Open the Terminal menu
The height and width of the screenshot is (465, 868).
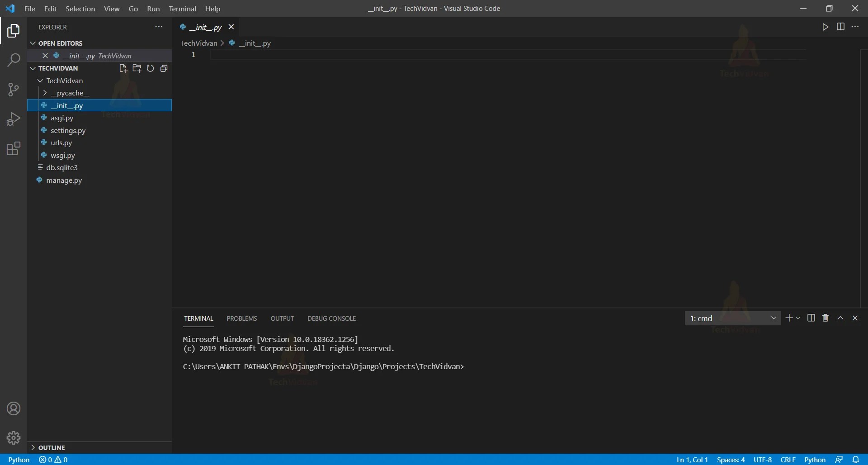click(x=183, y=9)
